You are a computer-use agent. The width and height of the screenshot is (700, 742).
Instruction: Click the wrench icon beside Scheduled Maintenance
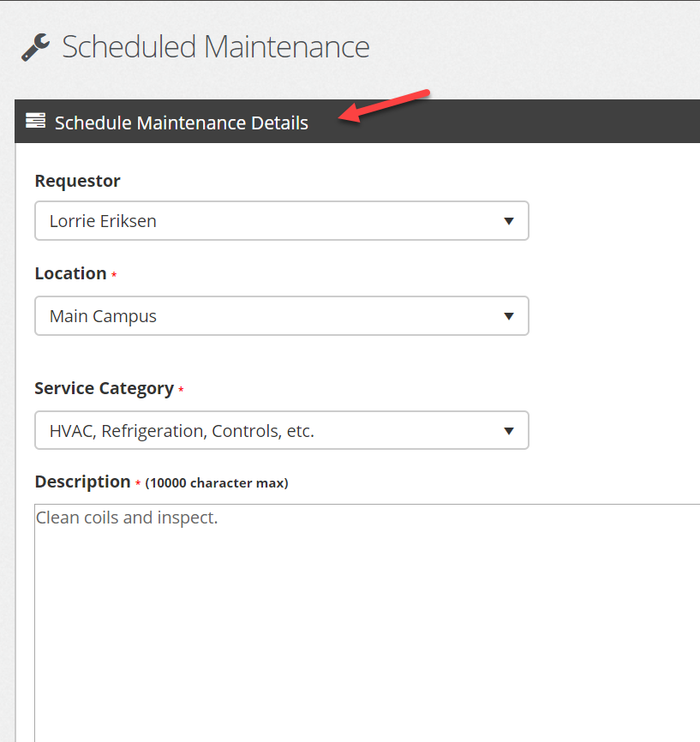coord(35,47)
